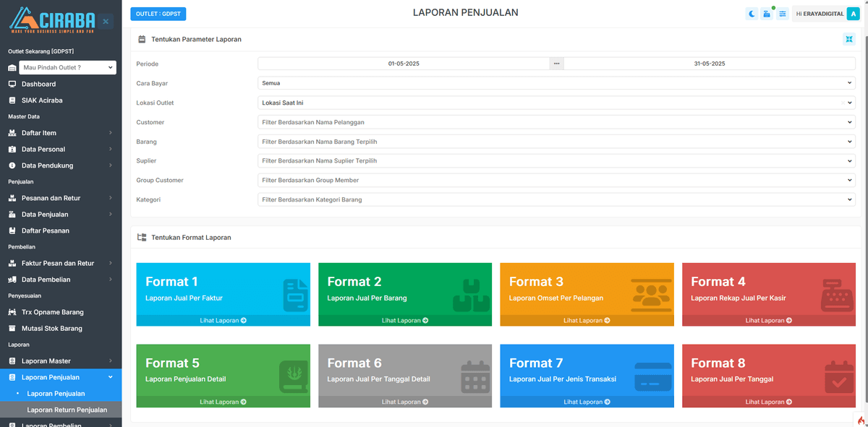The height and width of the screenshot is (427, 868).
Task: Click the store icon in the top bar
Action: coord(767,14)
